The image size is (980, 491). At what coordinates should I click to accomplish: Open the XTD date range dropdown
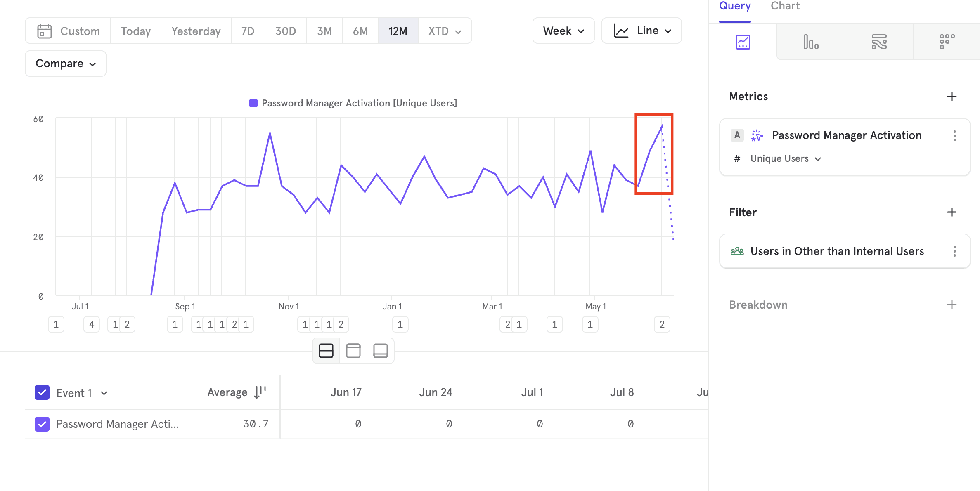click(x=445, y=31)
